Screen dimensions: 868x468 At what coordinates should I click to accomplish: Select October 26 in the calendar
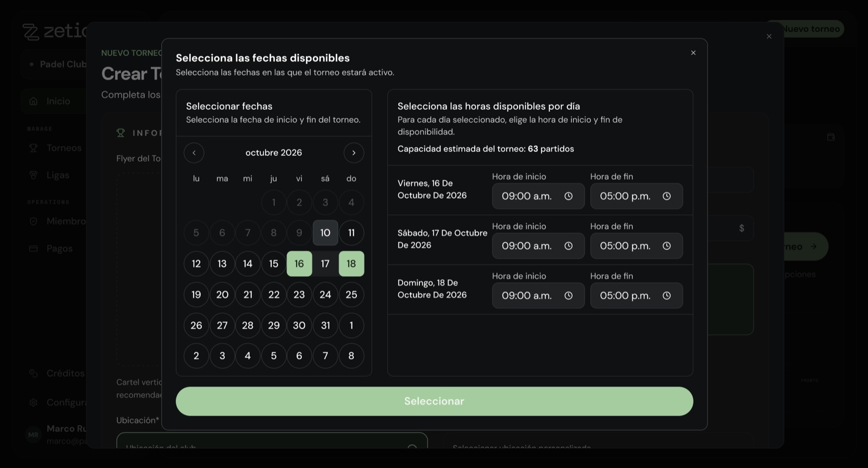click(x=196, y=325)
